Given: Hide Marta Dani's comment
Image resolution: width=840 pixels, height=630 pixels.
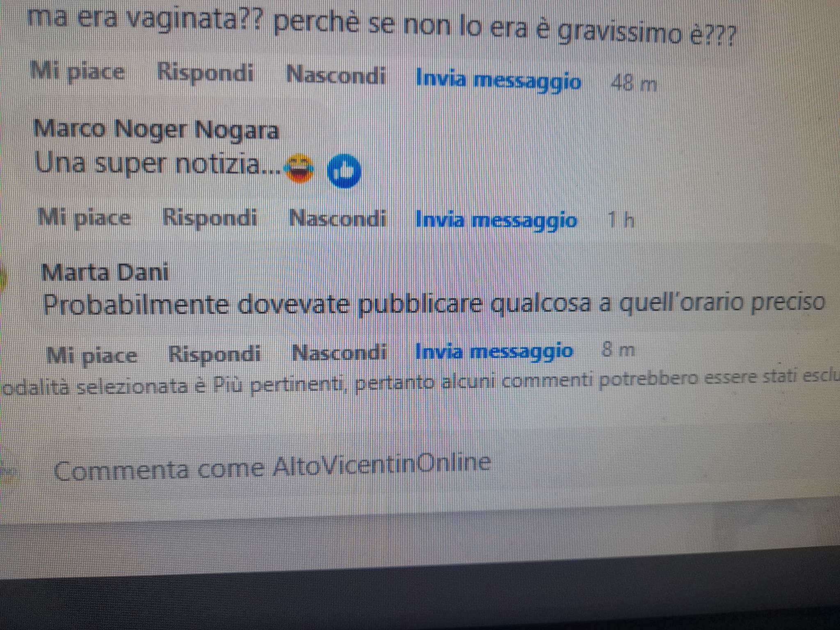Looking at the screenshot, I should click(340, 353).
